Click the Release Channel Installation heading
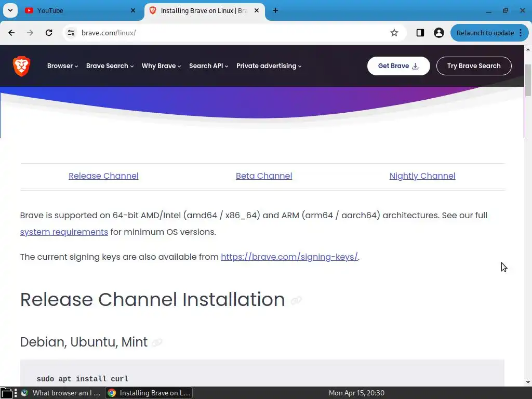This screenshot has width=532, height=399. tap(152, 300)
